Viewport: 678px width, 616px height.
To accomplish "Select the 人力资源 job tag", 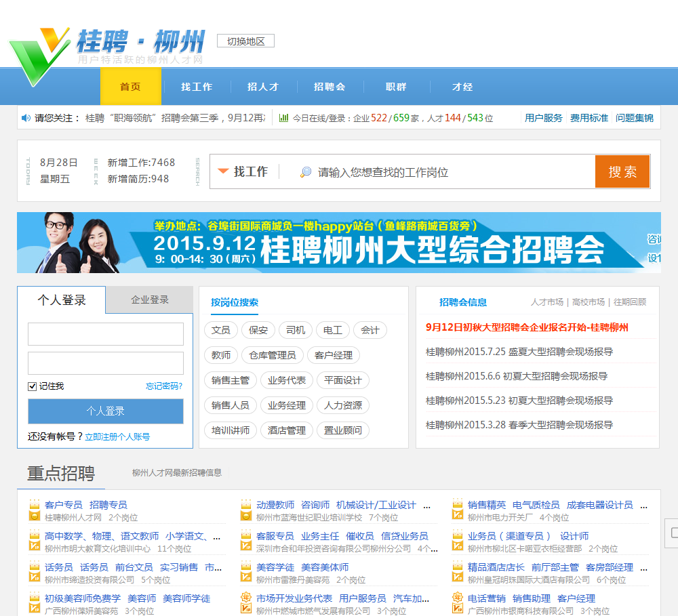I will [x=343, y=405].
